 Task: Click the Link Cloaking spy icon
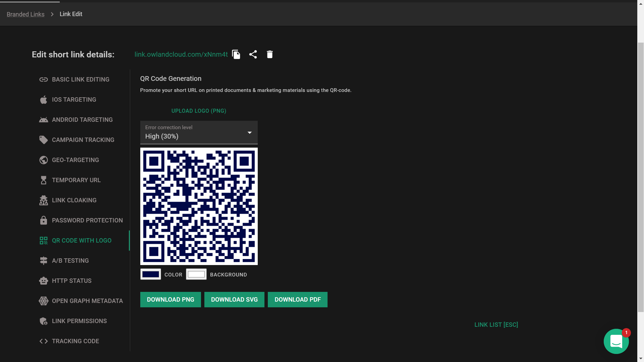[44, 200]
